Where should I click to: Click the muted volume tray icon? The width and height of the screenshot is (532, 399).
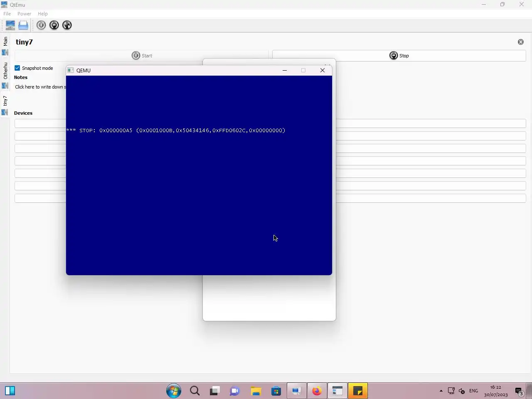click(x=462, y=391)
